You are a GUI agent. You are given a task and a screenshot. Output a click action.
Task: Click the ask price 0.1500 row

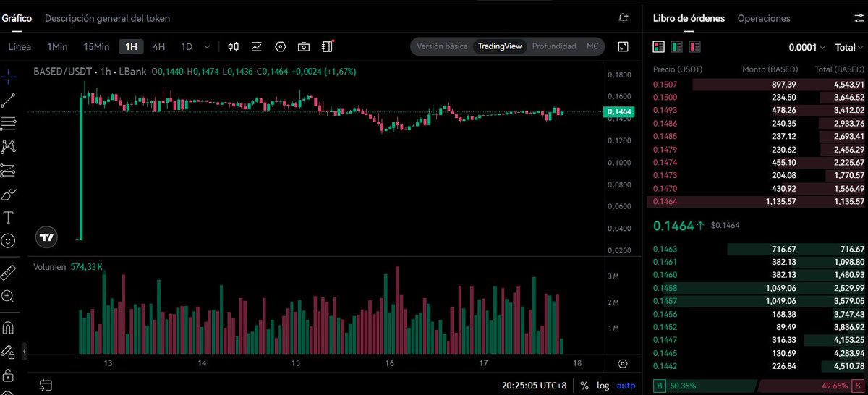coord(757,97)
